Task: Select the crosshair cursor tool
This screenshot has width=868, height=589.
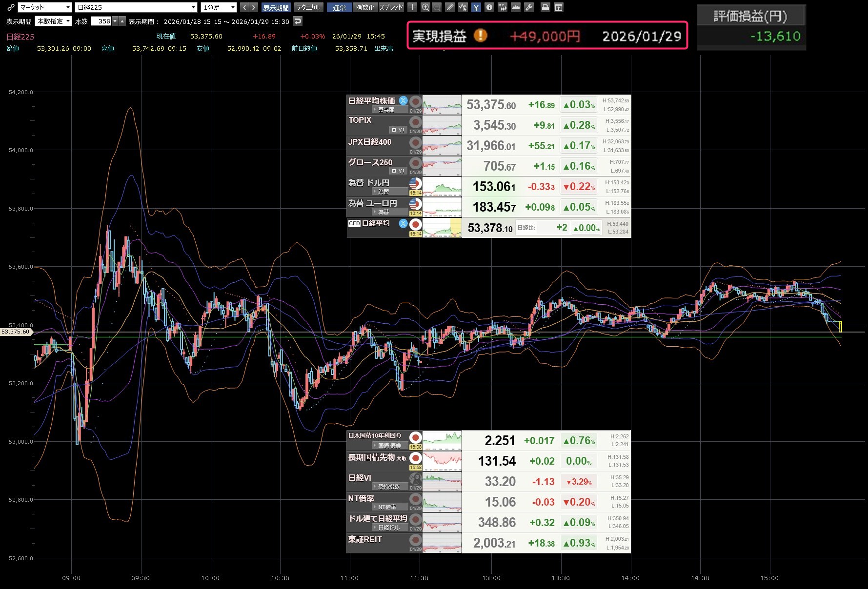Action: click(412, 7)
